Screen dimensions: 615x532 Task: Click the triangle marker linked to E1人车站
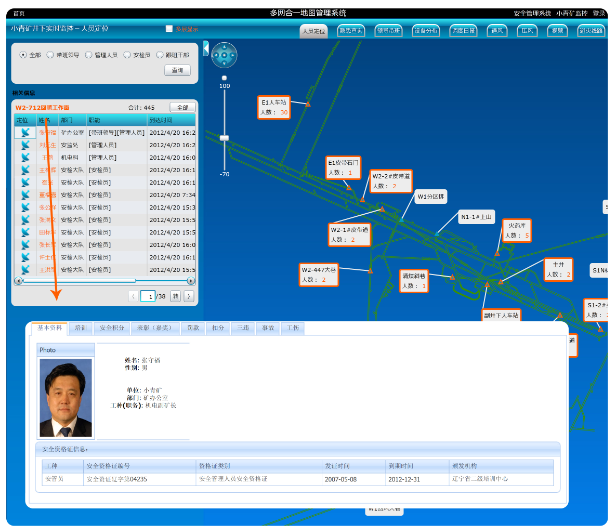tap(308, 104)
